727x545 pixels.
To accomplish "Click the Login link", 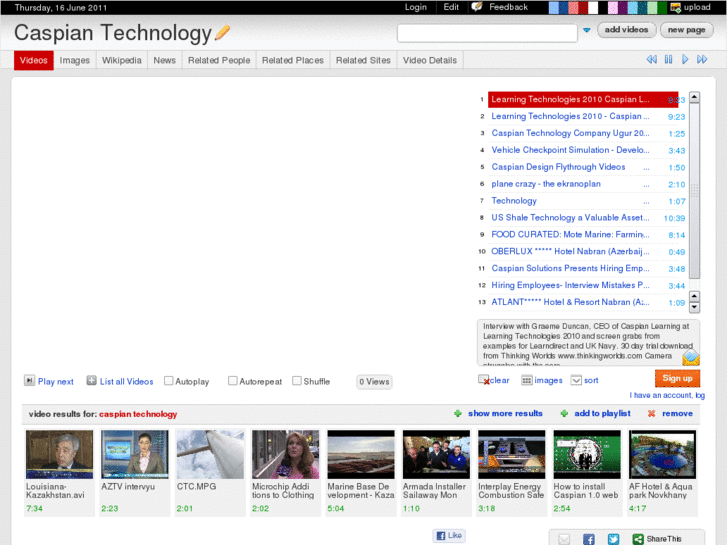I will [415, 7].
